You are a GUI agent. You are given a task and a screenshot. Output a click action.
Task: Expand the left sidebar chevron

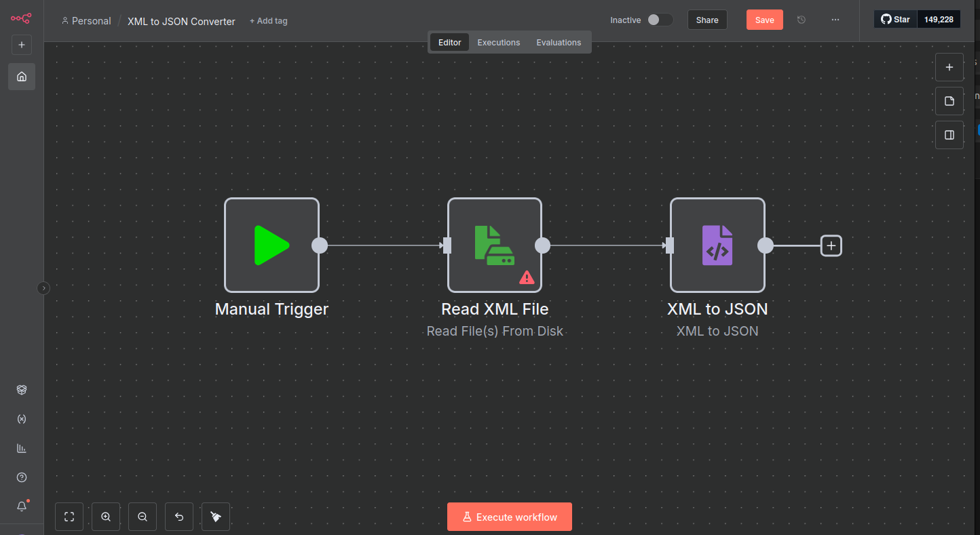43,288
